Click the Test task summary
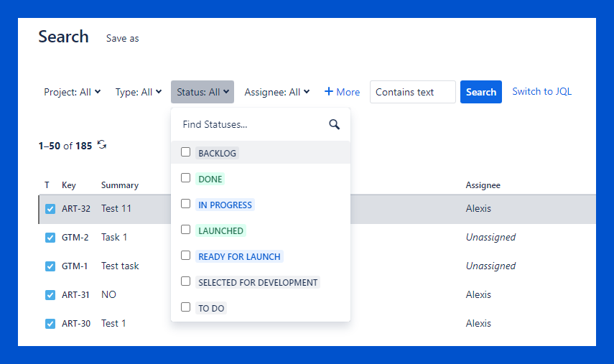 tap(120, 266)
